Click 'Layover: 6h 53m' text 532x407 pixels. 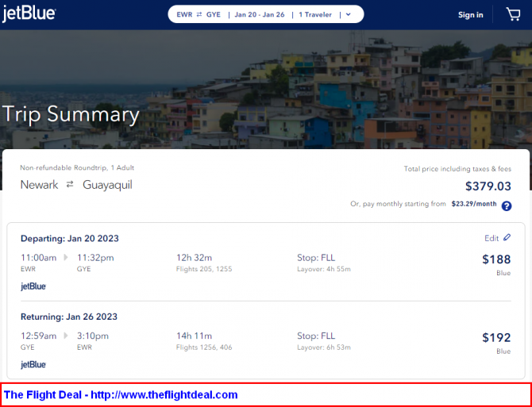point(324,347)
